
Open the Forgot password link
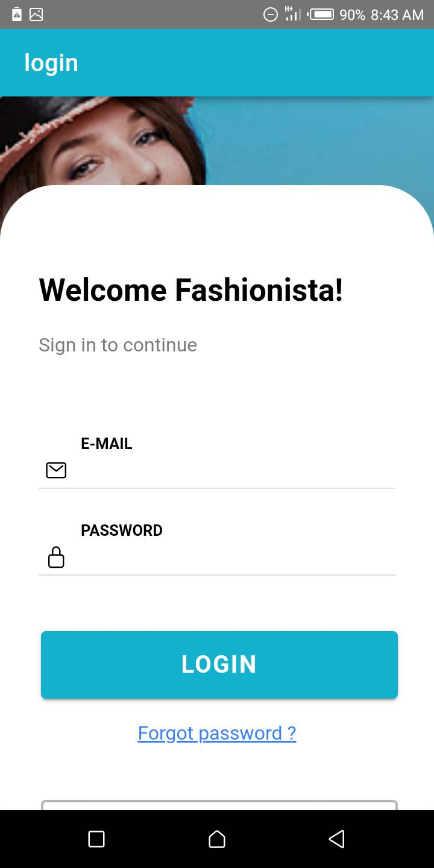(x=217, y=733)
